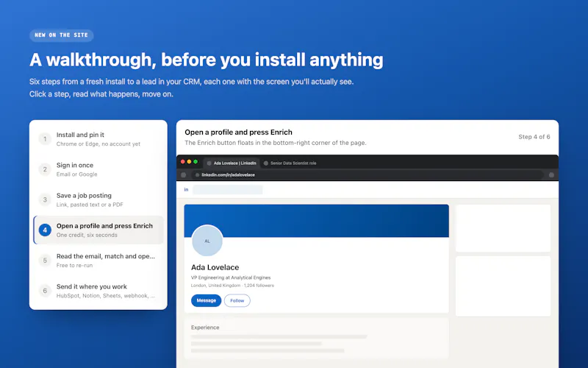
Task: Click the round nav button left of address bar
Action: [x=183, y=175]
